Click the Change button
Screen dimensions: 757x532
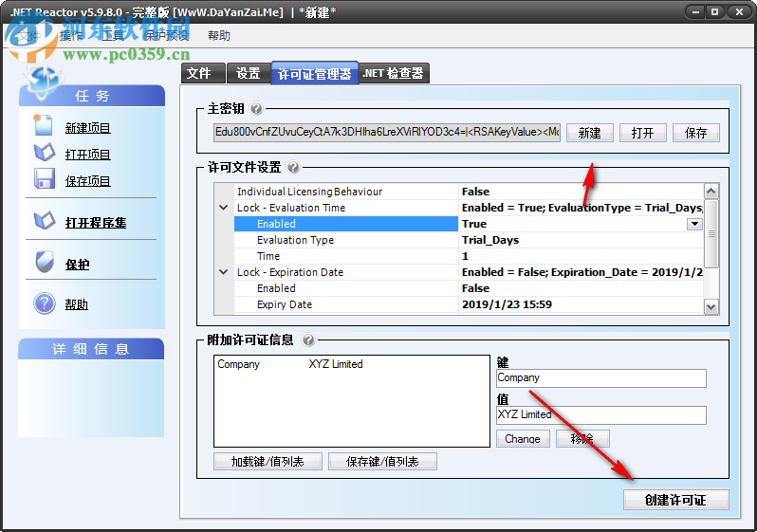click(523, 438)
